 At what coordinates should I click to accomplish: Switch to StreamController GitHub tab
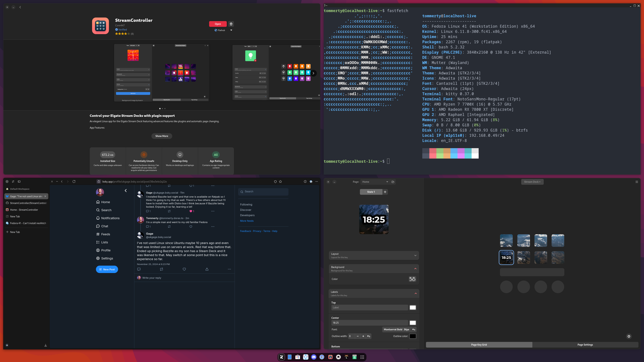[26, 203]
